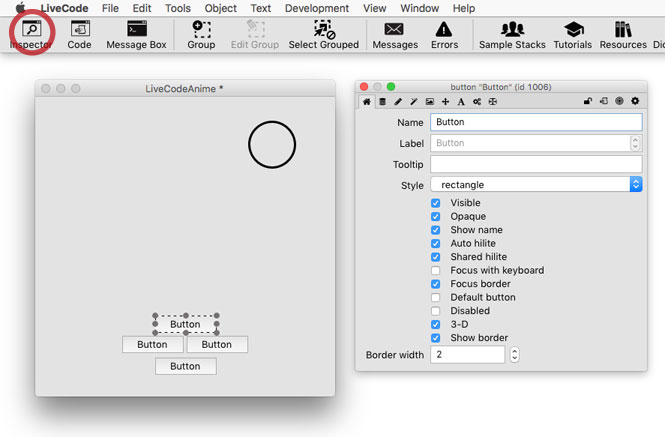
Task: Click the Edit Group toolbar icon
Action: (x=255, y=34)
